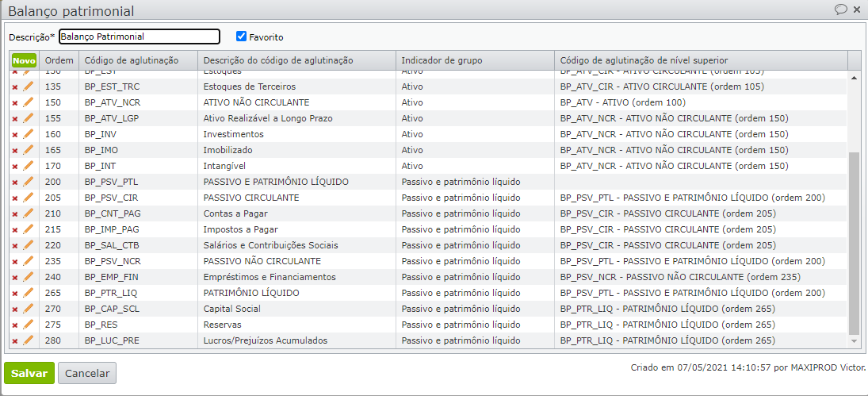Sort by Indicador de grupo header

pyautogui.click(x=475, y=60)
